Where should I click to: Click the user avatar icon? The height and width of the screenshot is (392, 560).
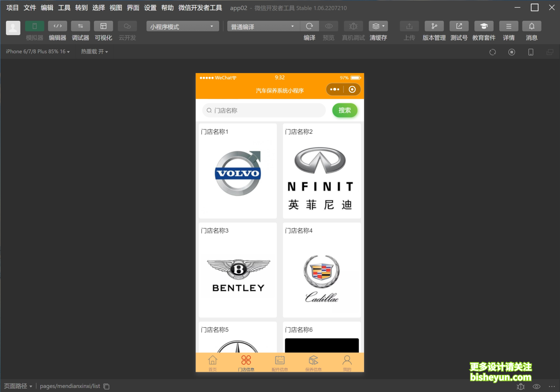point(13,28)
